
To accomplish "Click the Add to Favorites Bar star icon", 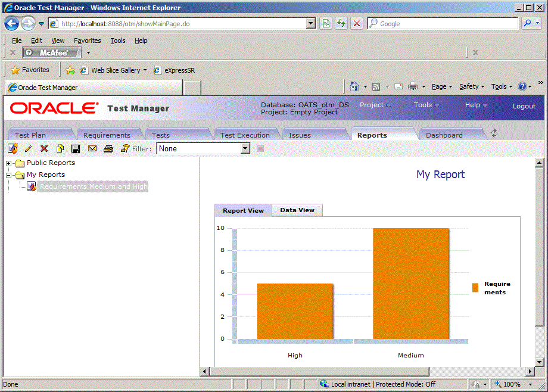I will click(x=70, y=70).
